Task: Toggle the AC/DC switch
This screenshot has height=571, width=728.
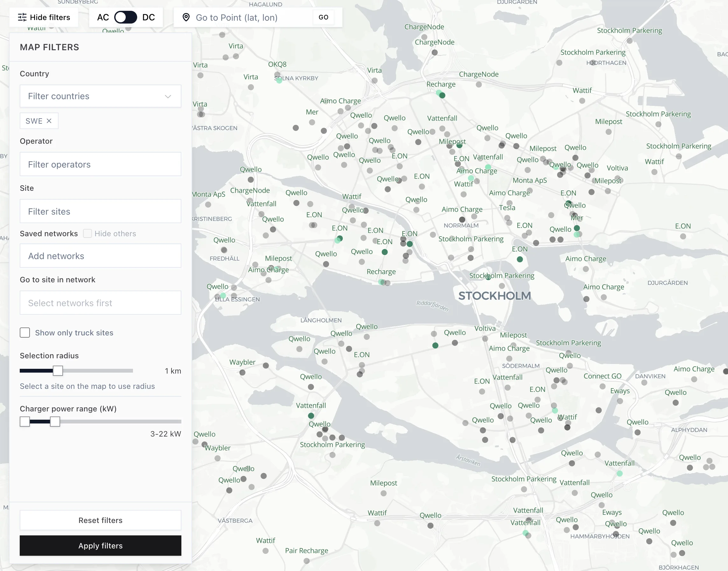Action: point(125,17)
